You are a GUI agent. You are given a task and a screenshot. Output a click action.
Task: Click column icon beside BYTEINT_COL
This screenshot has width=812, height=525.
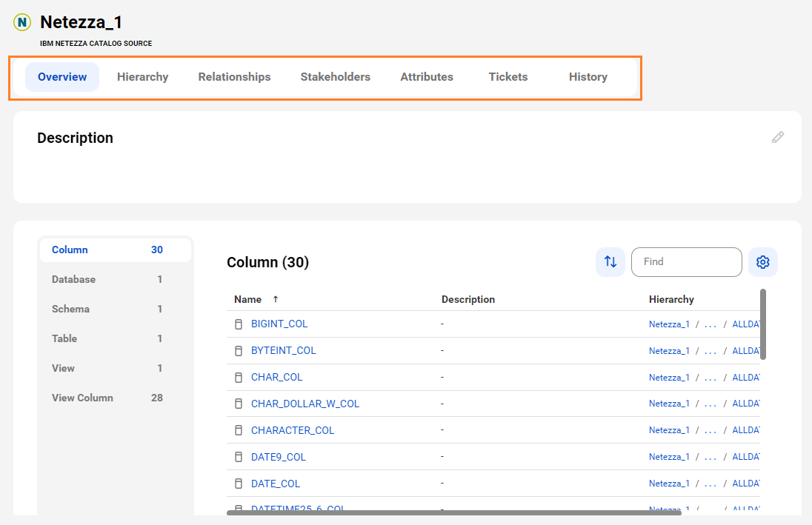pyautogui.click(x=239, y=351)
